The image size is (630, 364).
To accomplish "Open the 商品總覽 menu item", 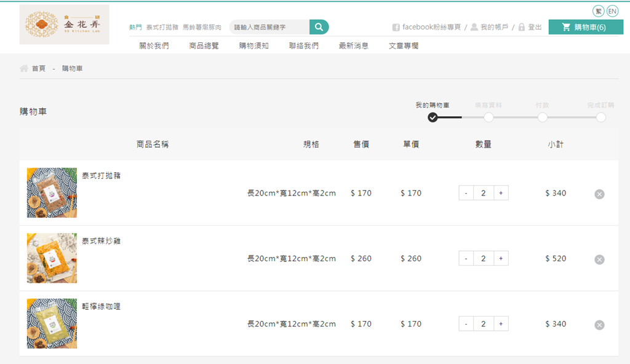I will click(x=204, y=45).
